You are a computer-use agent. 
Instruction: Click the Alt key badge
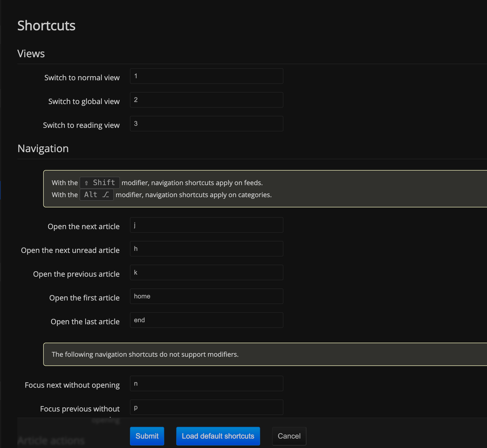(97, 195)
